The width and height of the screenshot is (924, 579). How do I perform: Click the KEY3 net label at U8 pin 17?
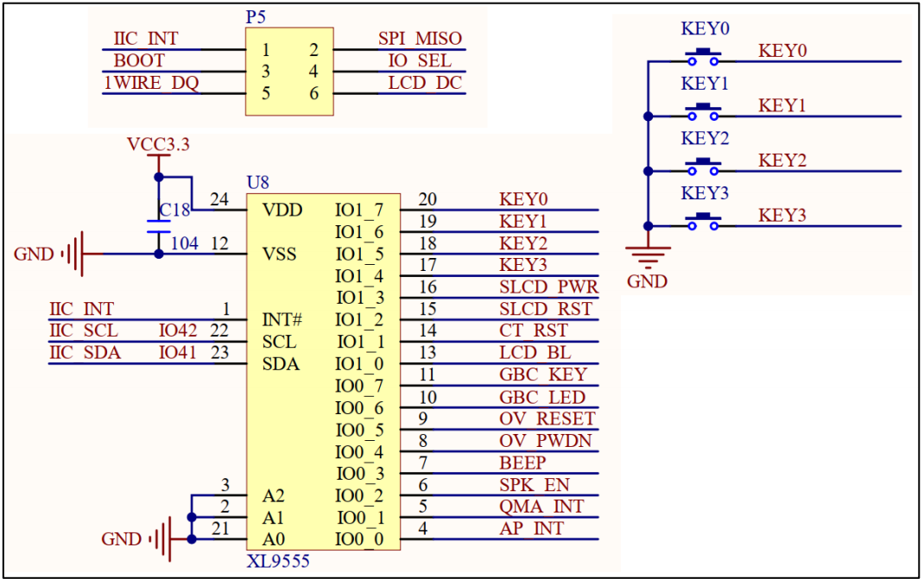(x=523, y=265)
